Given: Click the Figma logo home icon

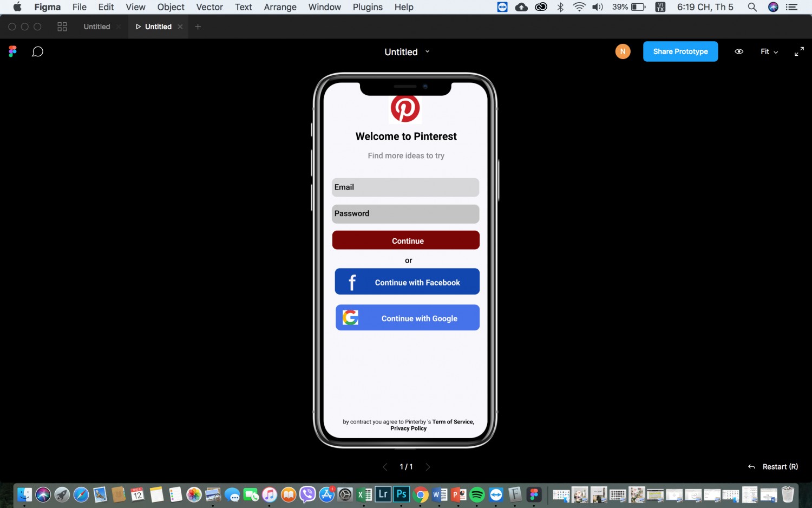Looking at the screenshot, I should (13, 51).
